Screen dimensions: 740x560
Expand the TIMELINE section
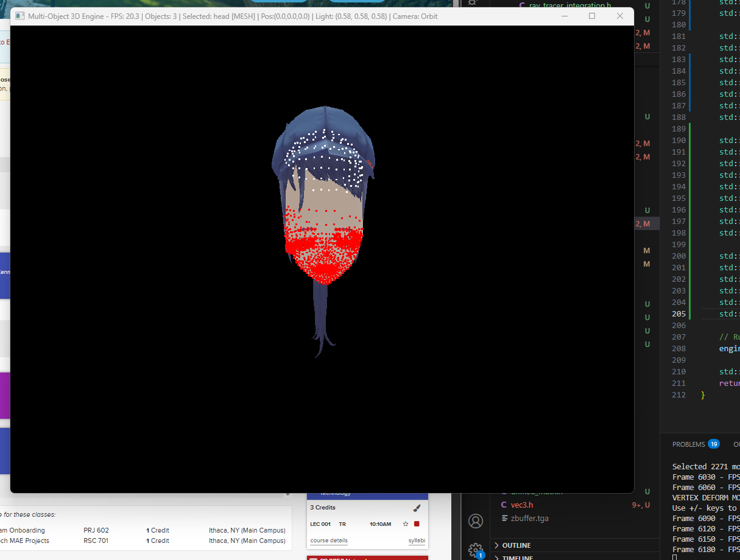pos(517,557)
